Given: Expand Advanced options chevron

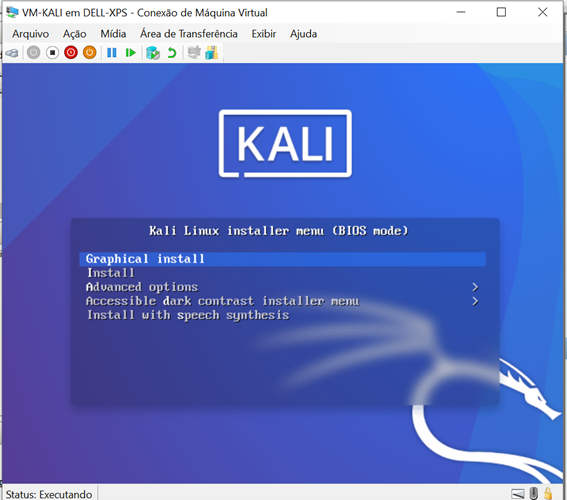Looking at the screenshot, I should pyautogui.click(x=475, y=287).
